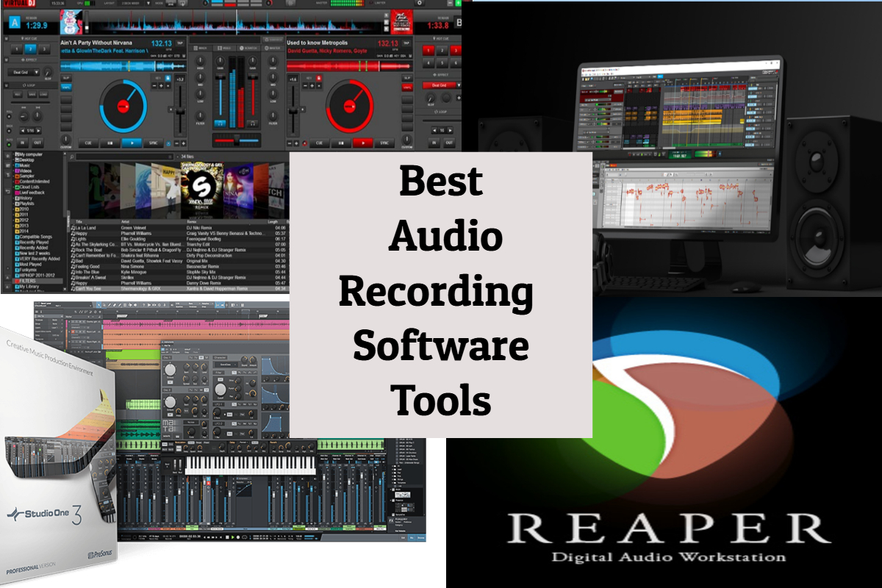Click the left deck CUSTOM knob
This screenshot has height=588, width=882.
(66, 140)
